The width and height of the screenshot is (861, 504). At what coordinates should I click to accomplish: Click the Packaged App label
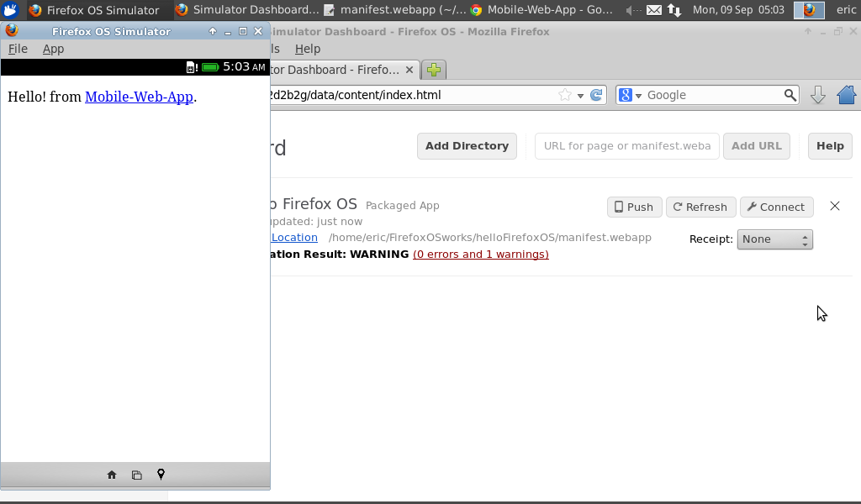coord(403,206)
